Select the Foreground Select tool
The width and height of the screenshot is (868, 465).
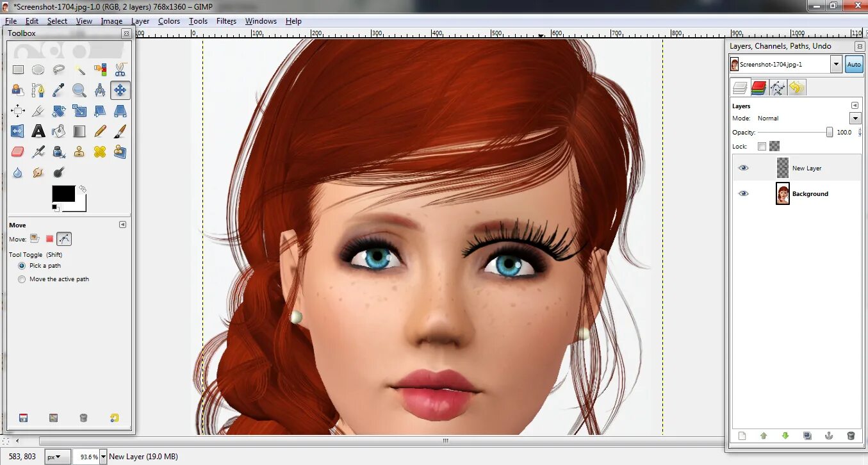point(18,90)
